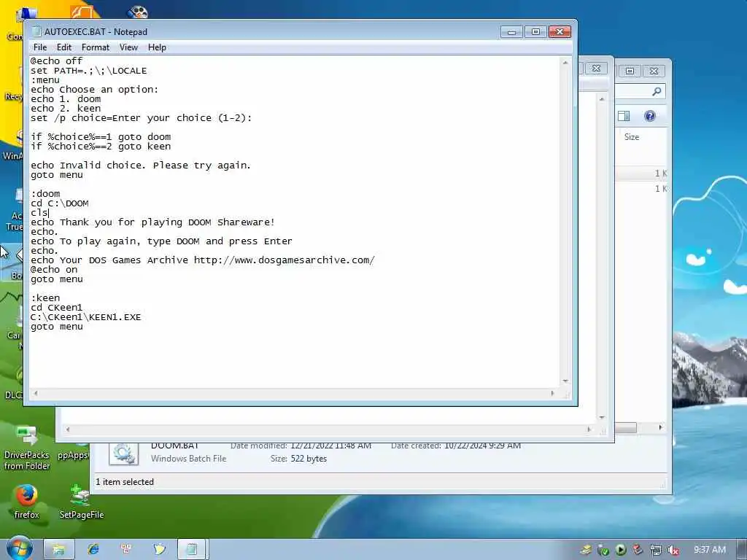Click the dosgamesarchive.com URL text
Image resolution: width=747 pixels, height=560 pixels.
pyautogui.click(x=284, y=260)
